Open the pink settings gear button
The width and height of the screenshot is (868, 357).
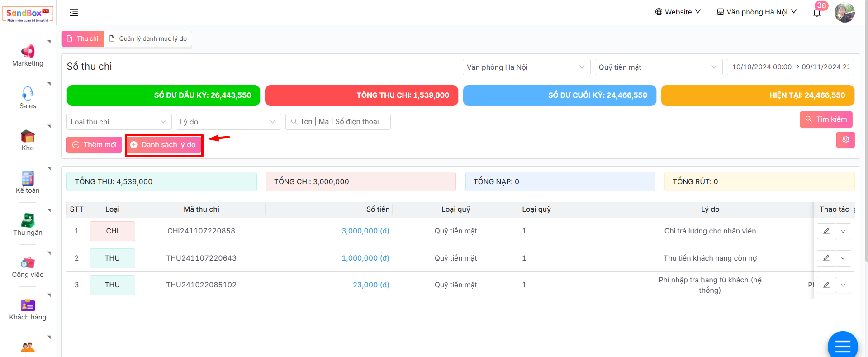click(x=845, y=140)
